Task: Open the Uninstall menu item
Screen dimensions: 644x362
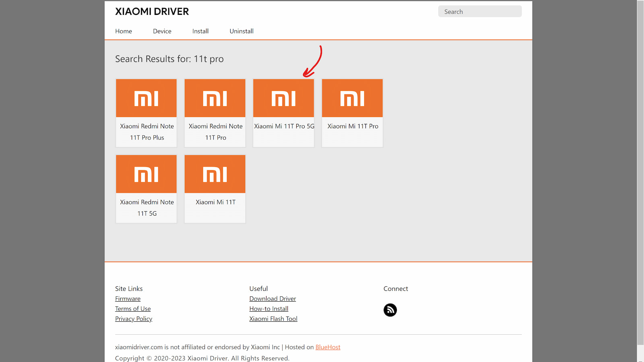Action: pos(242,31)
